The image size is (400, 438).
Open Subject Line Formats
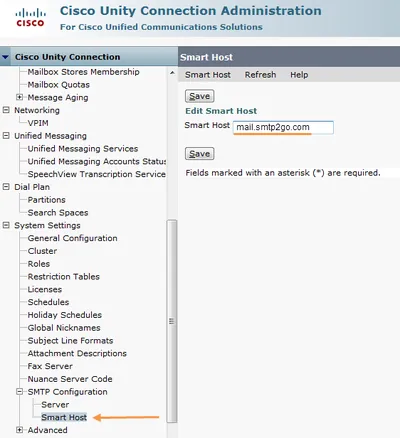click(70, 340)
